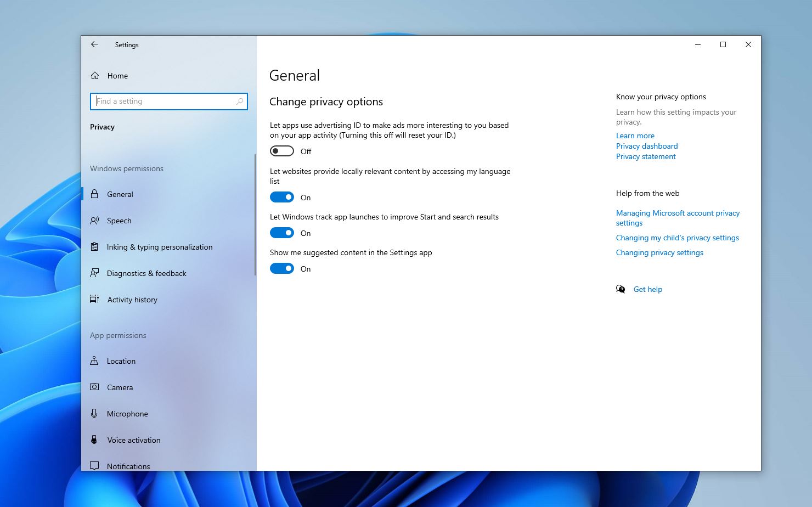Open the Privacy statement link
The height and width of the screenshot is (507, 812).
point(646,156)
